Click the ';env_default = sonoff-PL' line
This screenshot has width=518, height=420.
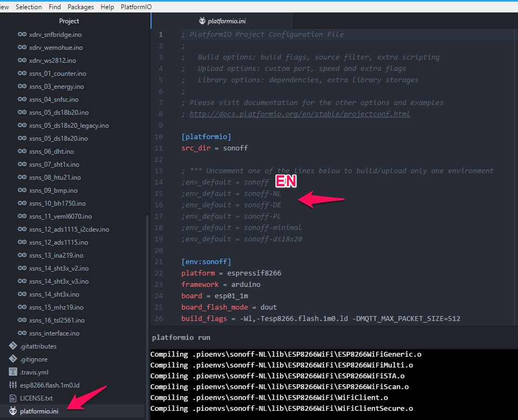click(231, 216)
